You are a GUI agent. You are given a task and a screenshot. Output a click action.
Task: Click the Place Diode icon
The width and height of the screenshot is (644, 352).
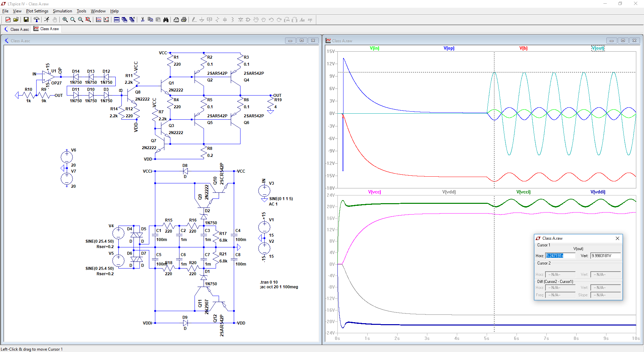240,20
